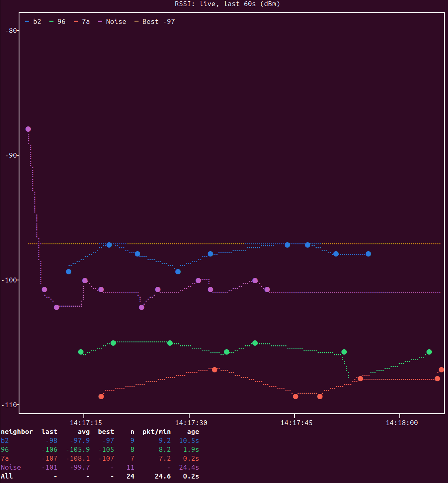Click 96 best value -105
Image resolution: width=448 pixels, height=483 pixels.
click(106, 449)
